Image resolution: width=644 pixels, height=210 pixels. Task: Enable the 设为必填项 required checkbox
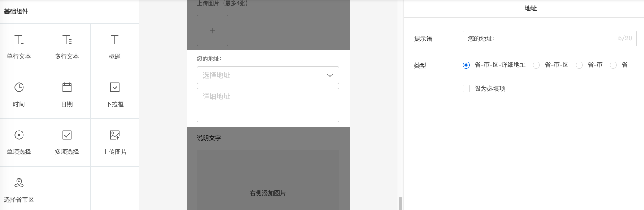(466, 89)
